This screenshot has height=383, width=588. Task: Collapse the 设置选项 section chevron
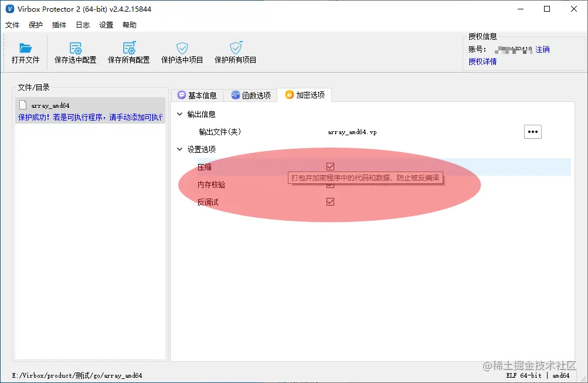click(x=179, y=149)
